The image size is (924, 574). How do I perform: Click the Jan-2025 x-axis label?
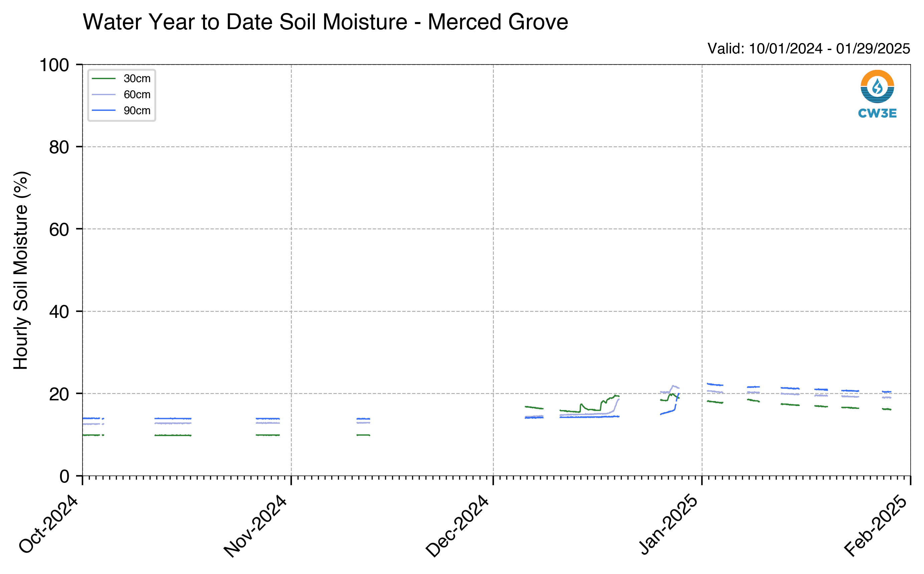(668, 525)
